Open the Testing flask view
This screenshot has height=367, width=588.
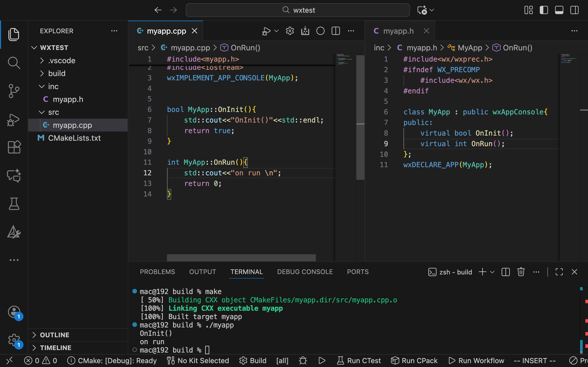14,204
